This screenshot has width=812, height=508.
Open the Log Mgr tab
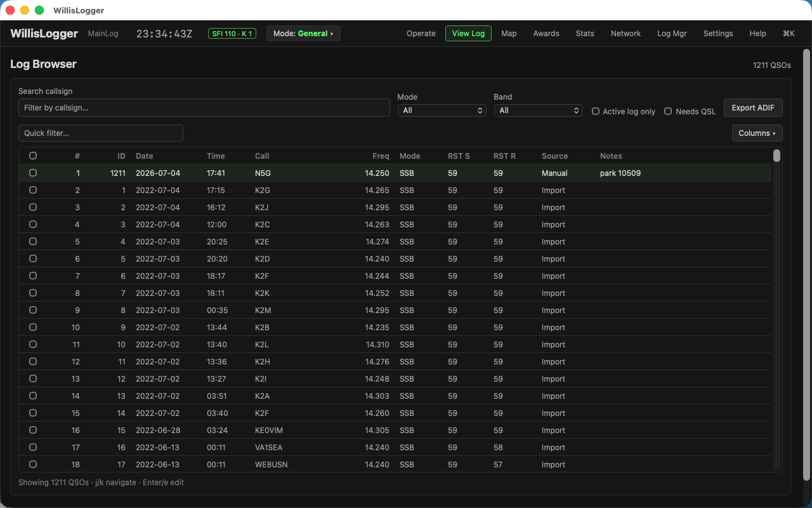click(x=672, y=34)
